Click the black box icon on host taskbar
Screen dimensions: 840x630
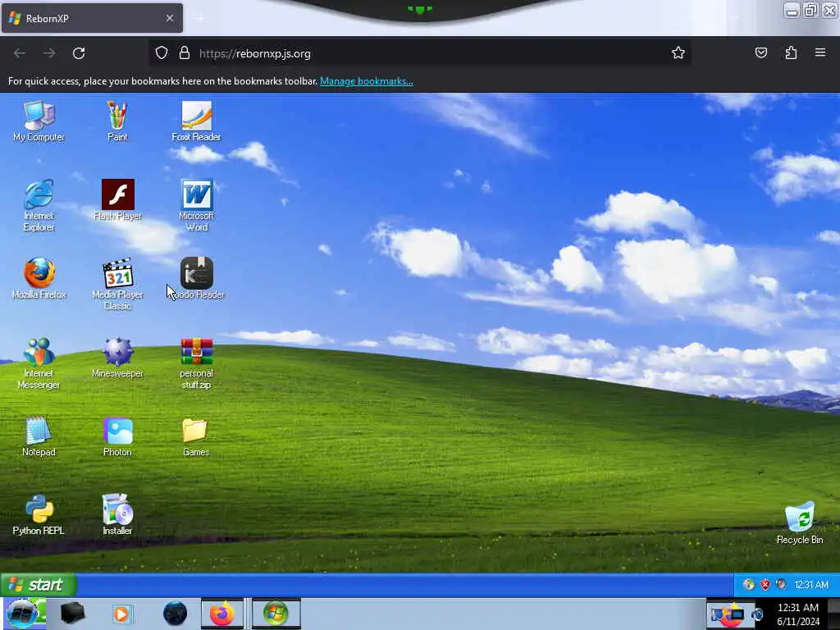click(x=72, y=614)
